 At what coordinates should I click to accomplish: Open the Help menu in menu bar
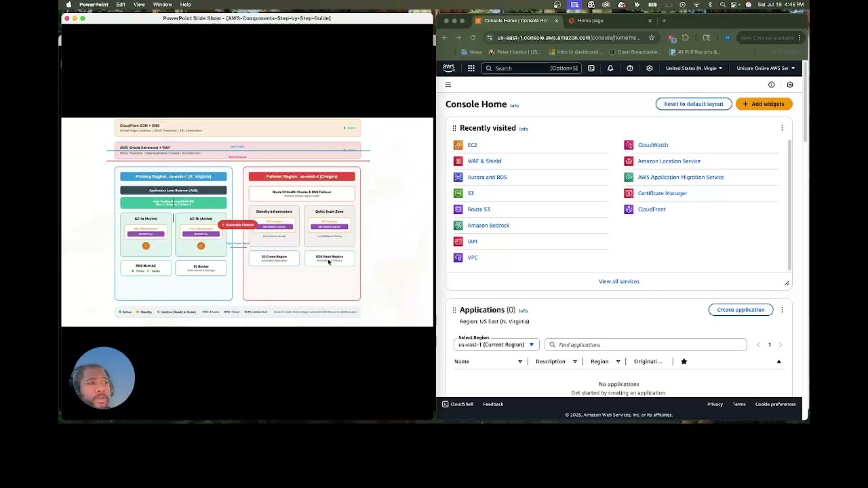click(x=186, y=5)
